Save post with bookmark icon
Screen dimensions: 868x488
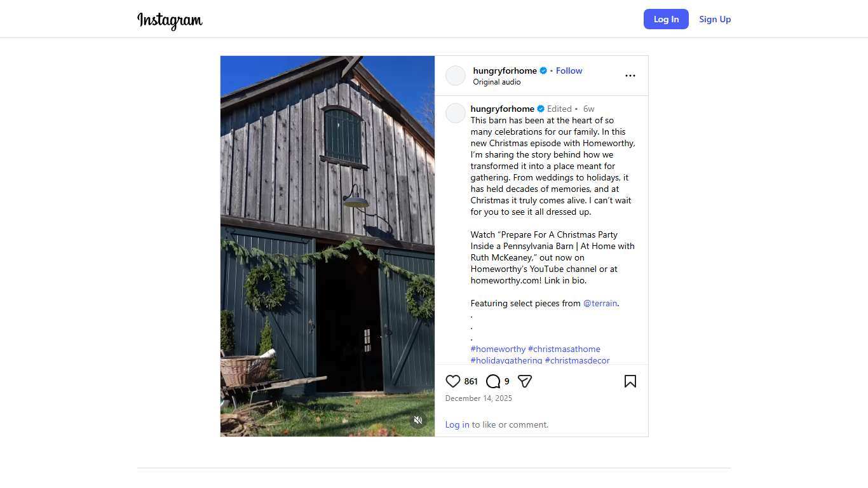click(x=630, y=381)
